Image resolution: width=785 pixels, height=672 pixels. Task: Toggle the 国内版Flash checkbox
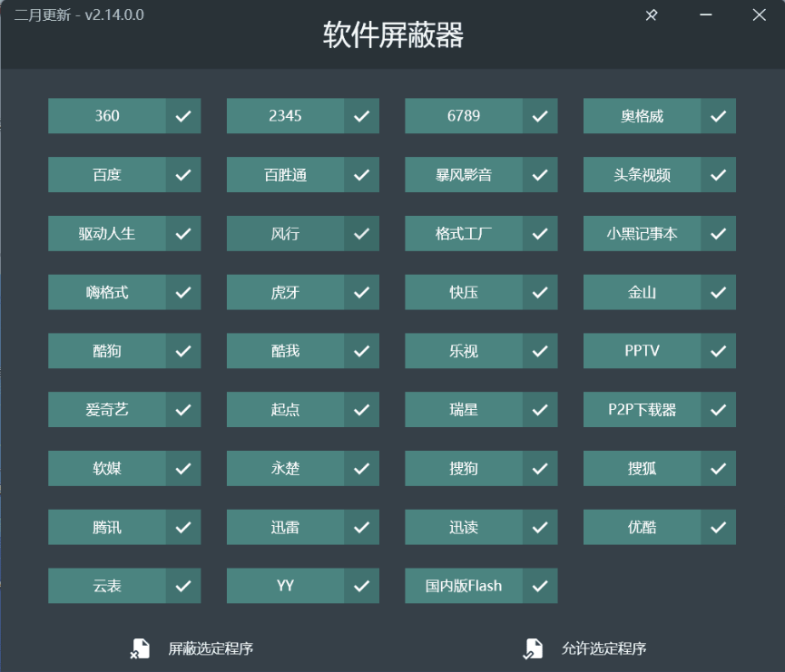(x=540, y=586)
